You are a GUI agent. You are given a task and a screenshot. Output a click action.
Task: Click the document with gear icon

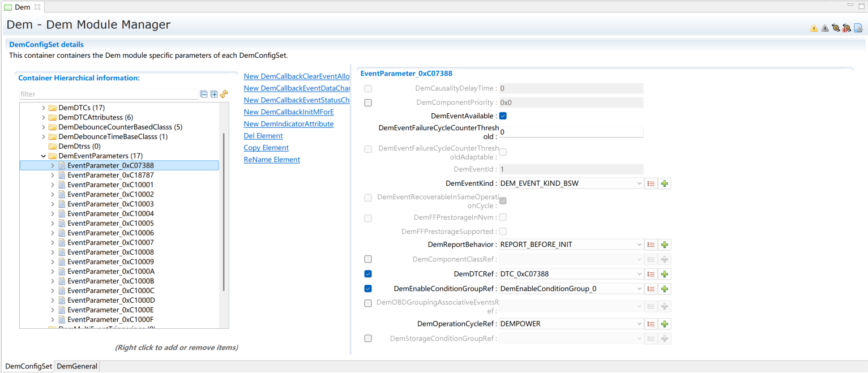click(x=858, y=28)
